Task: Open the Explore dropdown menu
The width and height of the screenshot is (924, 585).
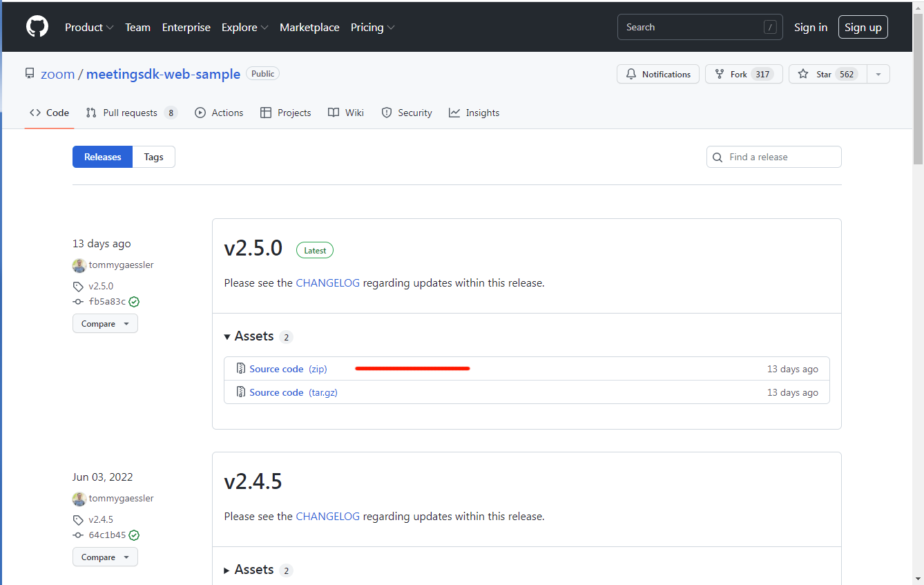Action: pos(244,28)
